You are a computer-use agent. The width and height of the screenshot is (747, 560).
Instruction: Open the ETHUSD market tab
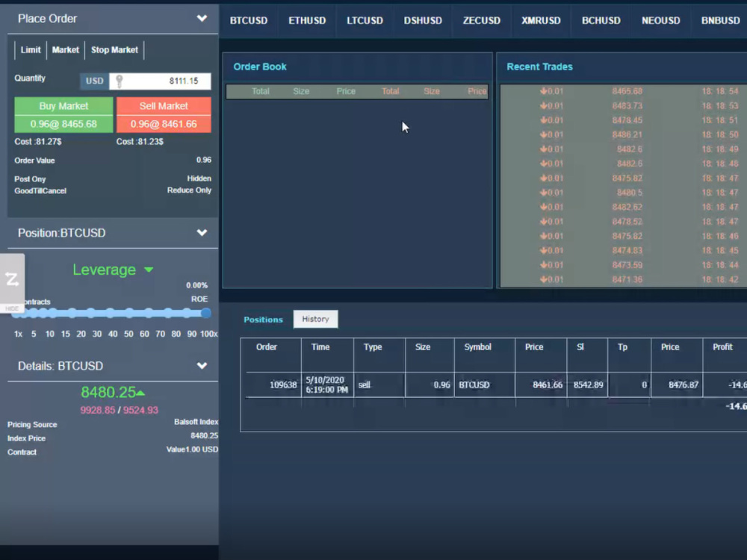[307, 20]
